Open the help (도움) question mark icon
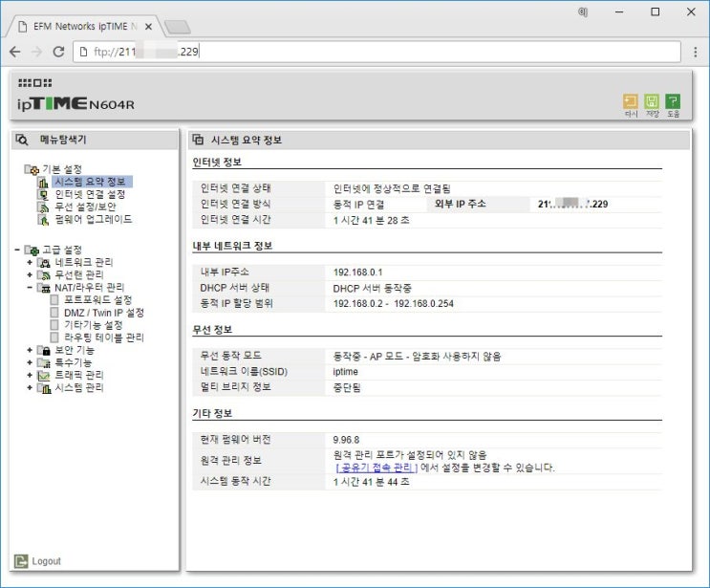 coord(673,101)
